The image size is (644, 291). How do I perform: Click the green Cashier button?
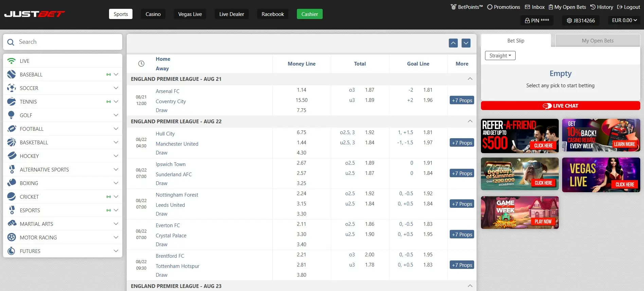point(309,14)
